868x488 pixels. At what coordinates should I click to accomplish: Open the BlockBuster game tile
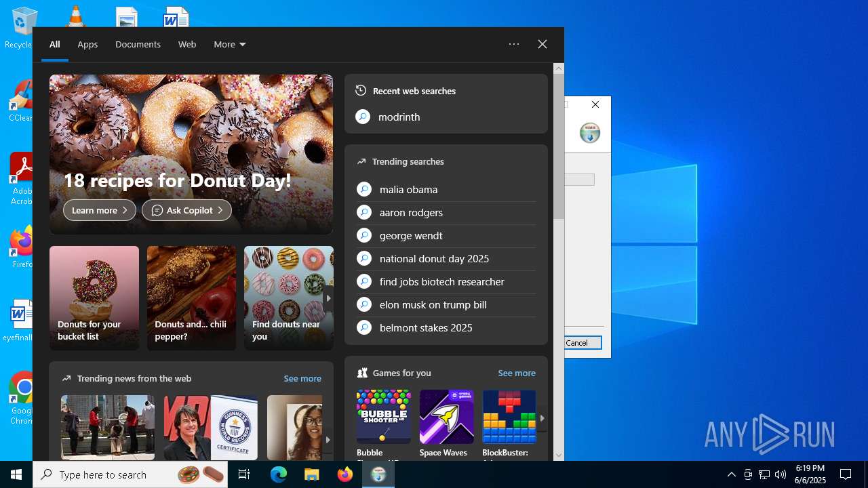tap(509, 424)
